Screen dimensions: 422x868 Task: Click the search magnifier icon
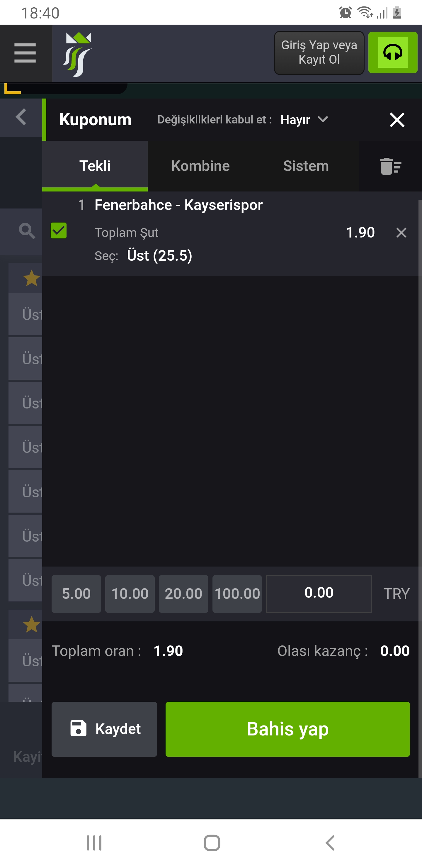click(x=27, y=231)
